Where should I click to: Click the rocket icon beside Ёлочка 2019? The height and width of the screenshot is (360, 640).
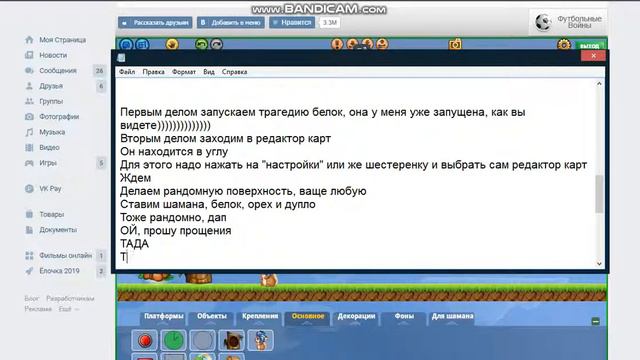pyautogui.click(x=29, y=271)
